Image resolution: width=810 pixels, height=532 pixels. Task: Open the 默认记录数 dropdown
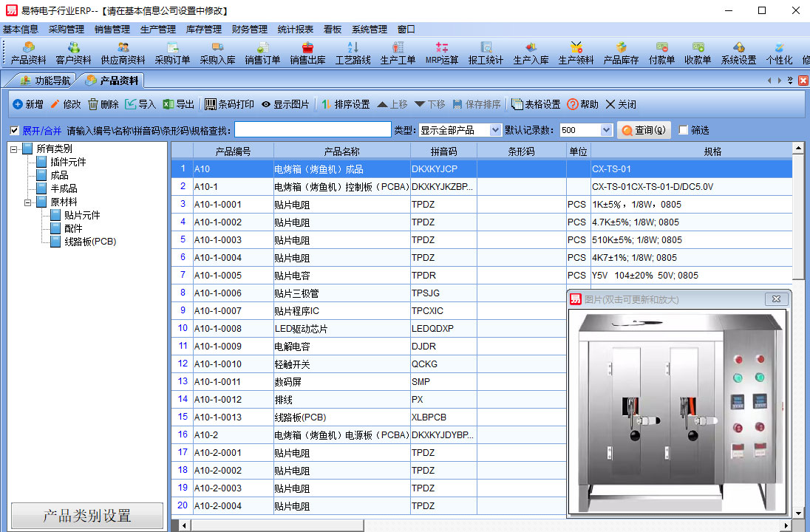(606, 130)
